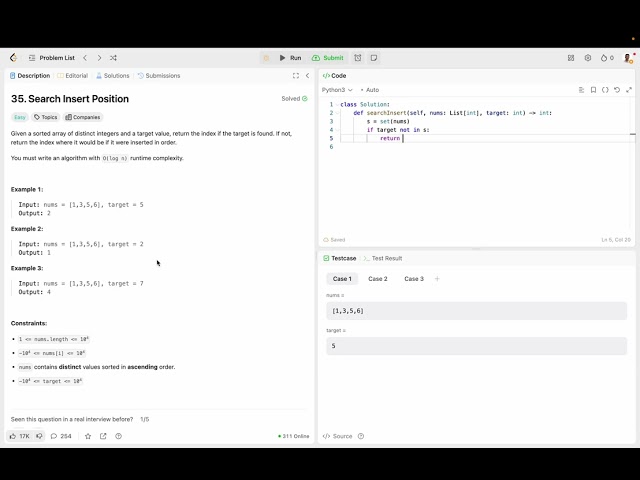Go to previous problem arrow
640x480 pixels.
[85, 58]
